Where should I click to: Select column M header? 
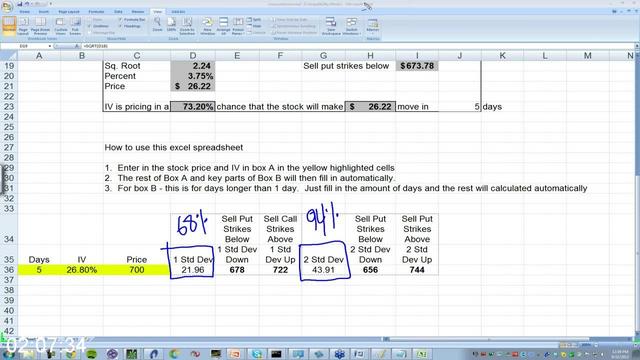pyautogui.click(x=587, y=56)
